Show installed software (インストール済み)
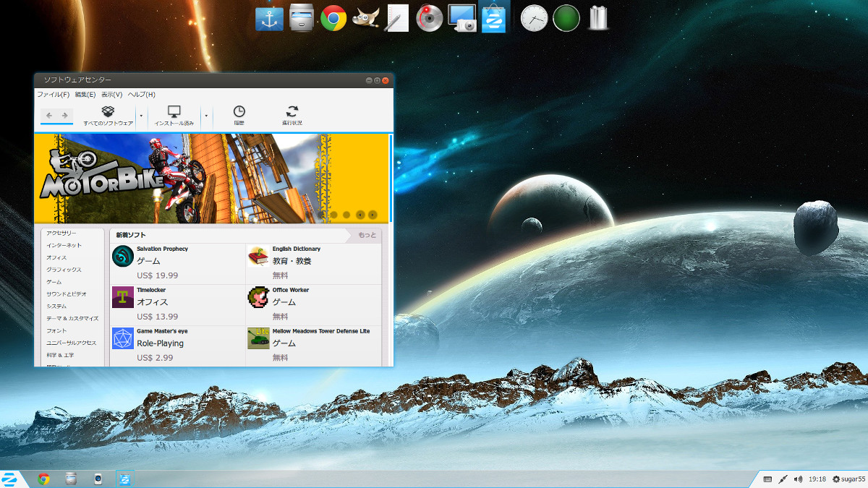This screenshot has height=488, width=868. pyautogui.click(x=174, y=116)
